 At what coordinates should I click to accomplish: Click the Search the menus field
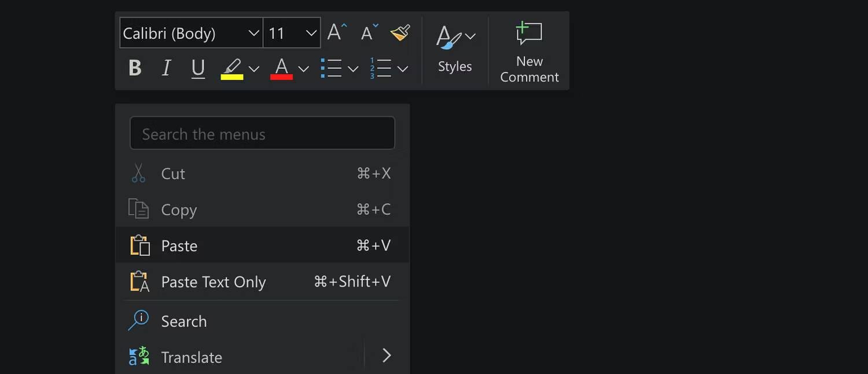tap(262, 133)
